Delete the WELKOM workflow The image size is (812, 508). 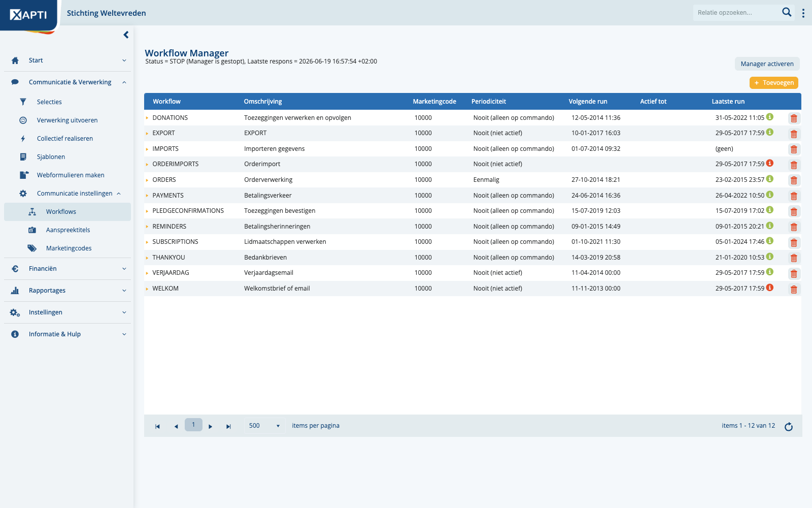click(794, 290)
